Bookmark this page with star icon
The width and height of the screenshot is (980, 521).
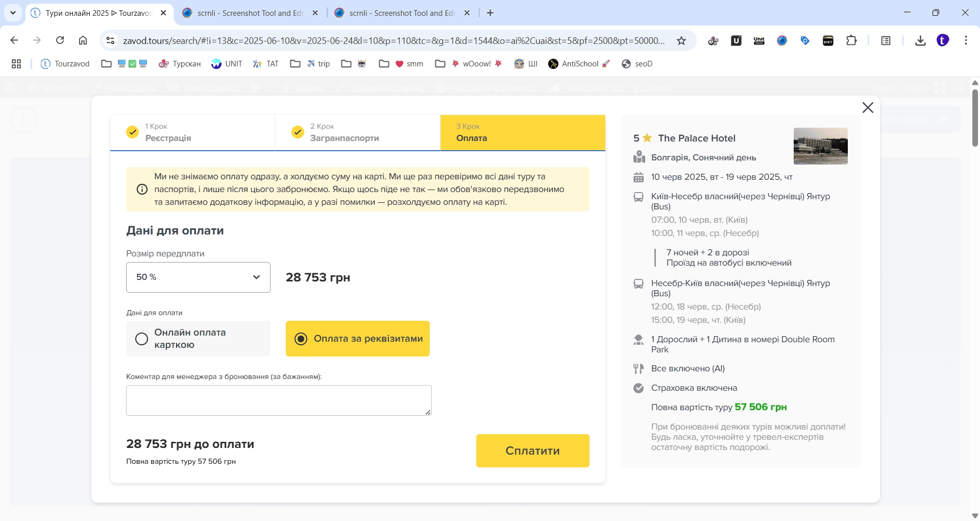point(681,41)
